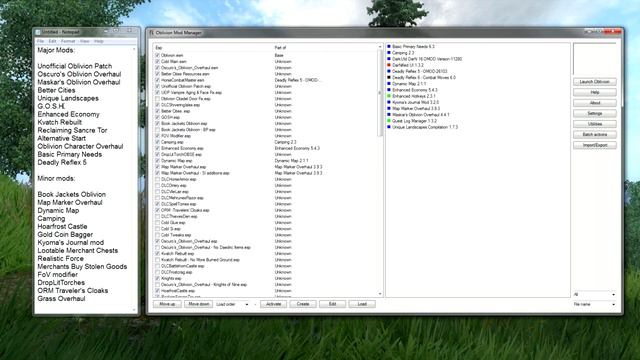640x360 pixels.
Task: Enable Book Jackets Oblivion - BP checkbox
Action: click(157, 130)
